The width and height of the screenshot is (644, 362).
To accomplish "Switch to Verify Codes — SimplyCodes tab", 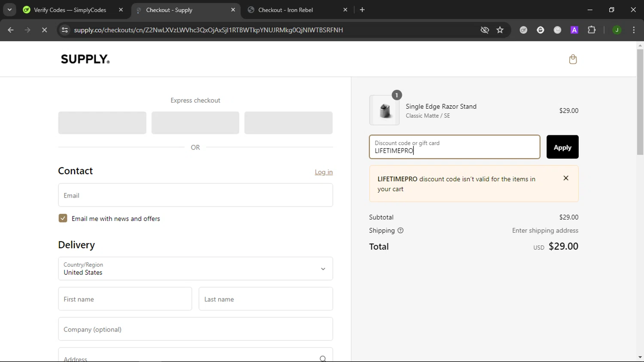I will click(x=70, y=10).
